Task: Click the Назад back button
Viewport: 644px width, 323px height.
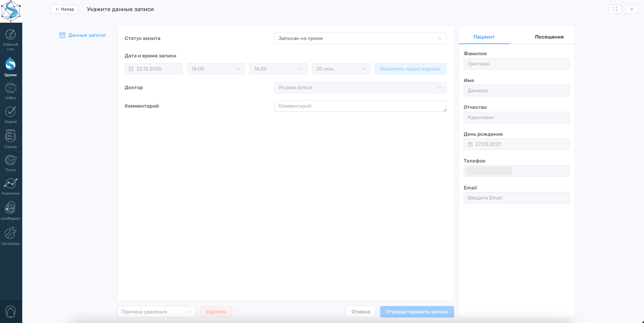Action: [x=64, y=9]
